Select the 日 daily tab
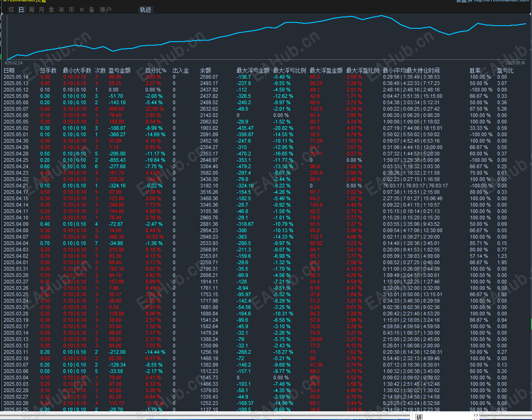 pos(21,10)
